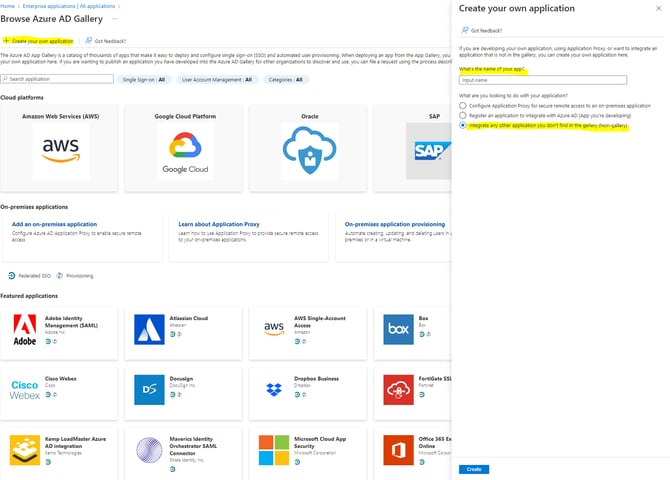The width and height of the screenshot is (670, 480).
Task: Click Federated SSO badge on Cisco Webex card
Action: click(x=48, y=395)
